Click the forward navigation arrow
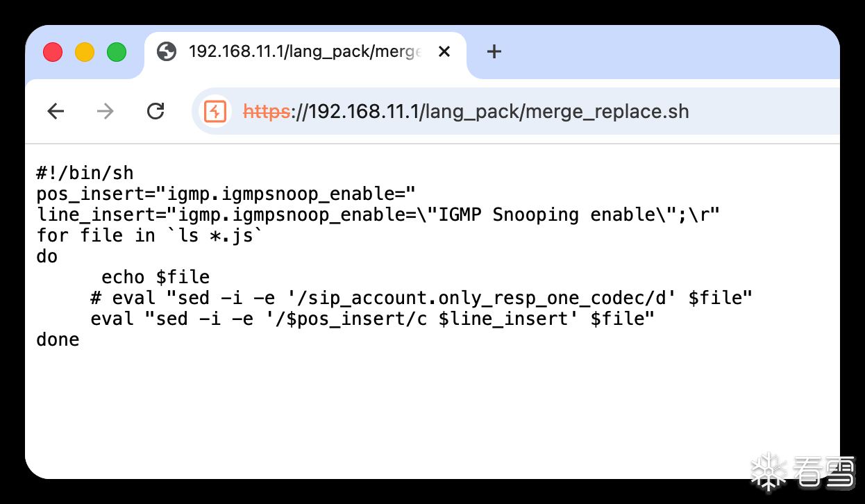This screenshot has width=865, height=504. click(x=106, y=111)
